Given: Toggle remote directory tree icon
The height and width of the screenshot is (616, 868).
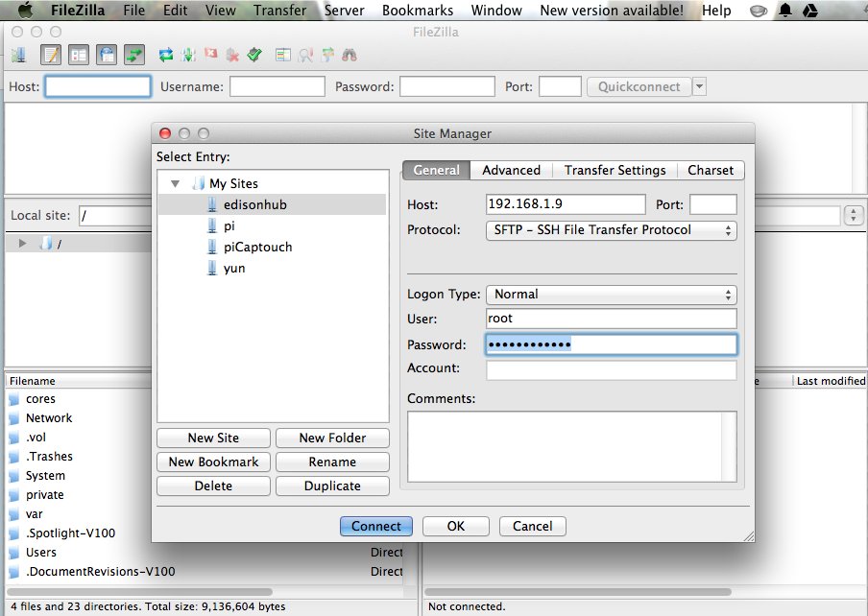Looking at the screenshot, I should [107, 55].
